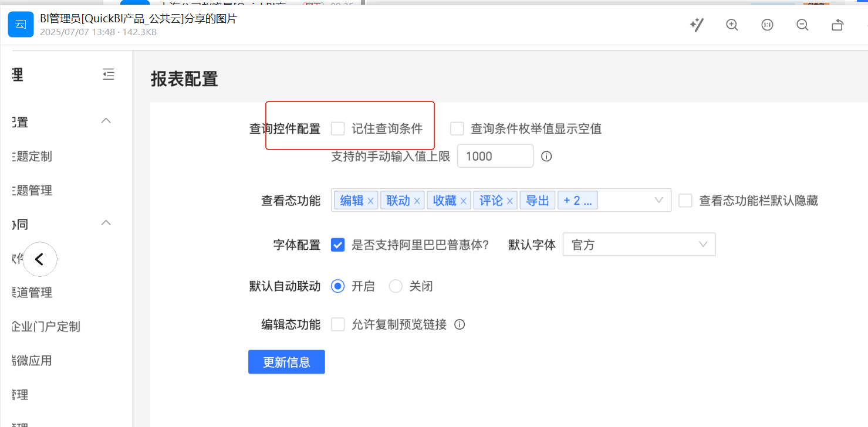Screen dimensions: 868x427
Task: Click info icon beside manual input limit
Action: (546, 157)
